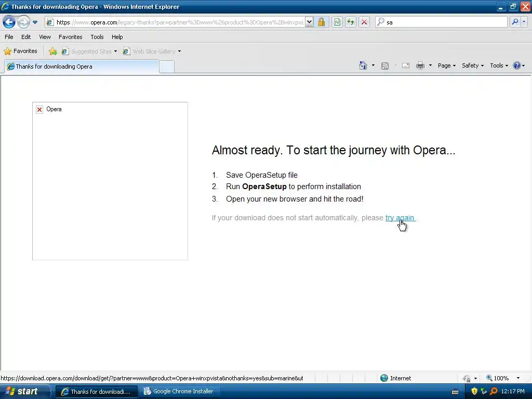Open the Safety command menu
This screenshot has height=399, width=532.
tap(473, 65)
